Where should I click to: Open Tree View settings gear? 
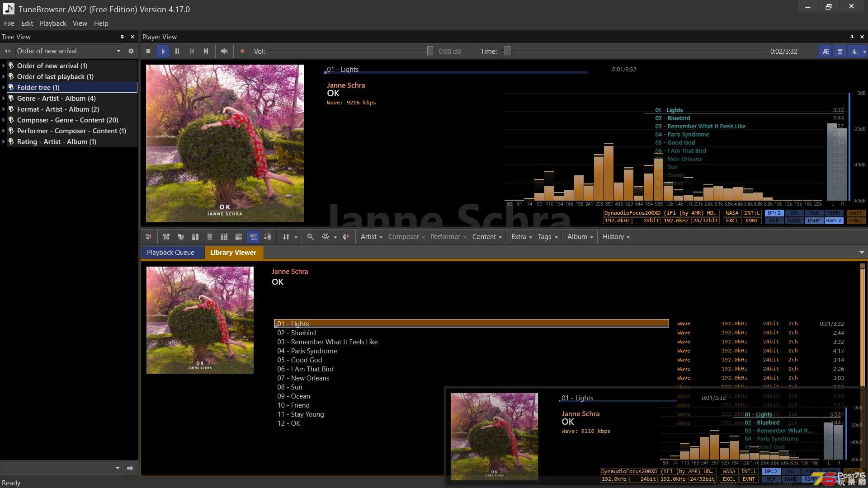[x=131, y=51]
